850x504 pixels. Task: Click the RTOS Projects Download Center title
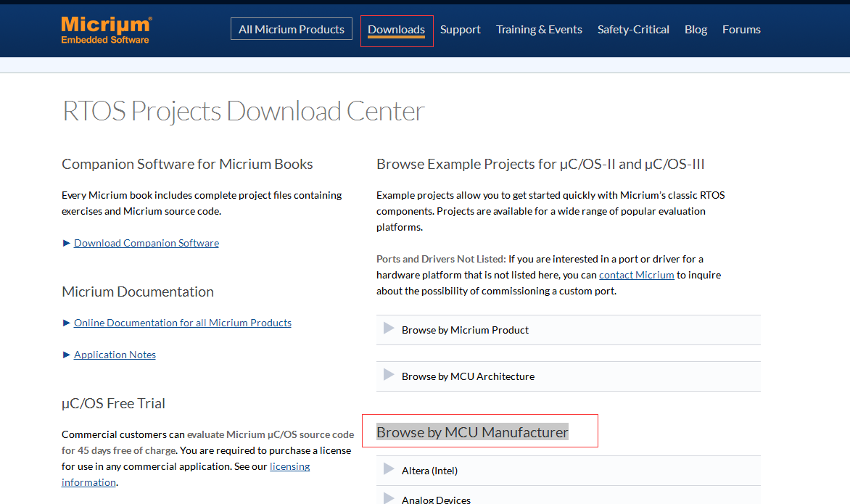[x=244, y=112]
